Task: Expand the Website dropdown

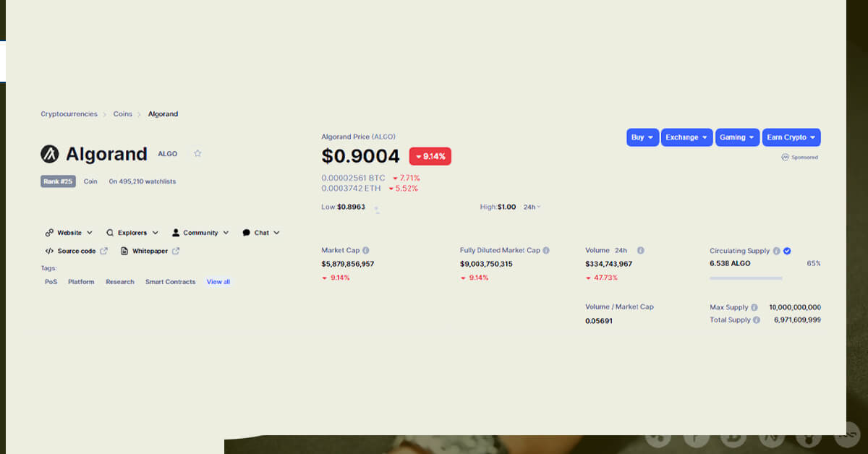Action: (x=69, y=233)
